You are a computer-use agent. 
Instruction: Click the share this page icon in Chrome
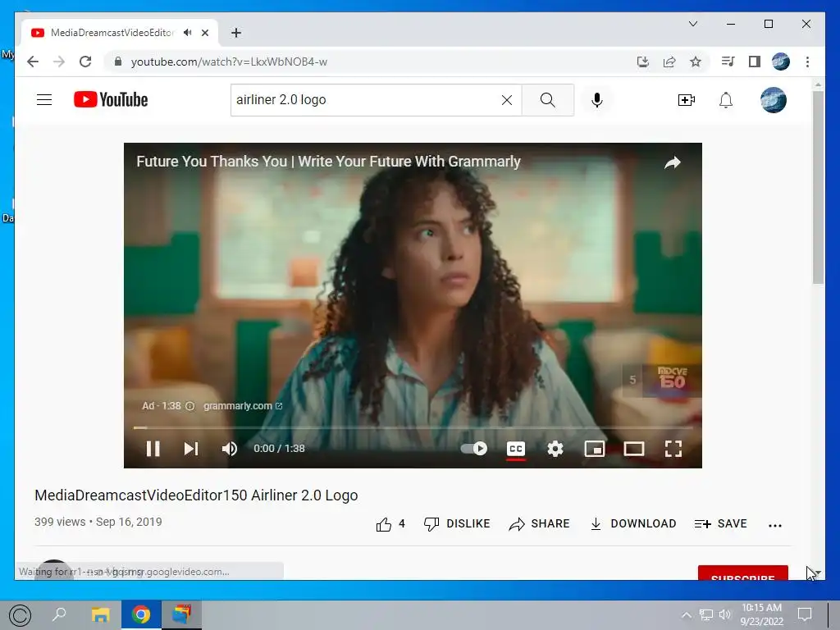[669, 62]
